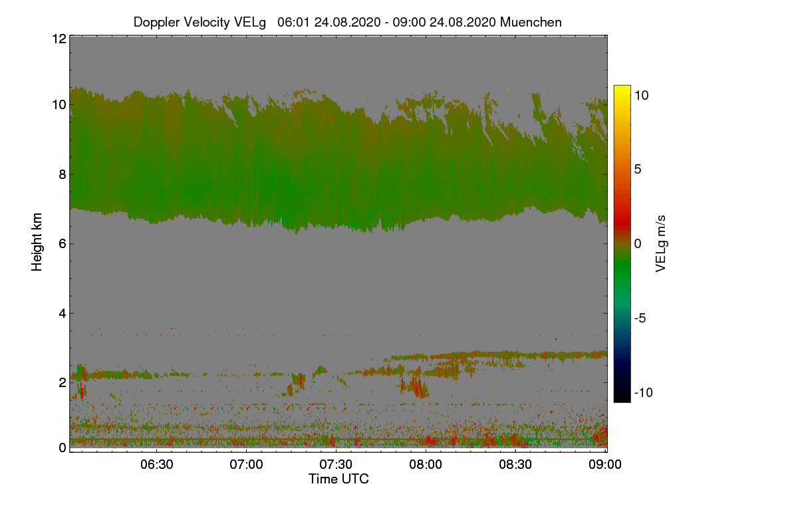Click the 07:00 time tick label
This screenshot has width=798, height=532.
247,465
